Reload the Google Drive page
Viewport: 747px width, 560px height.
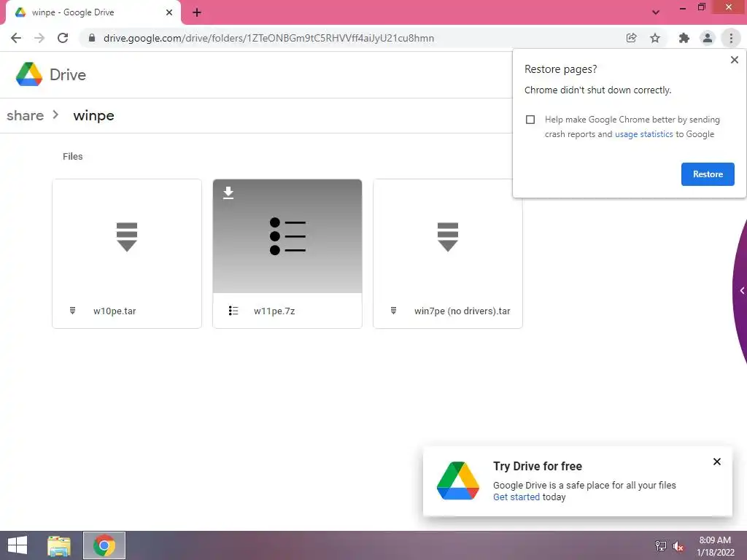pyautogui.click(x=63, y=38)
